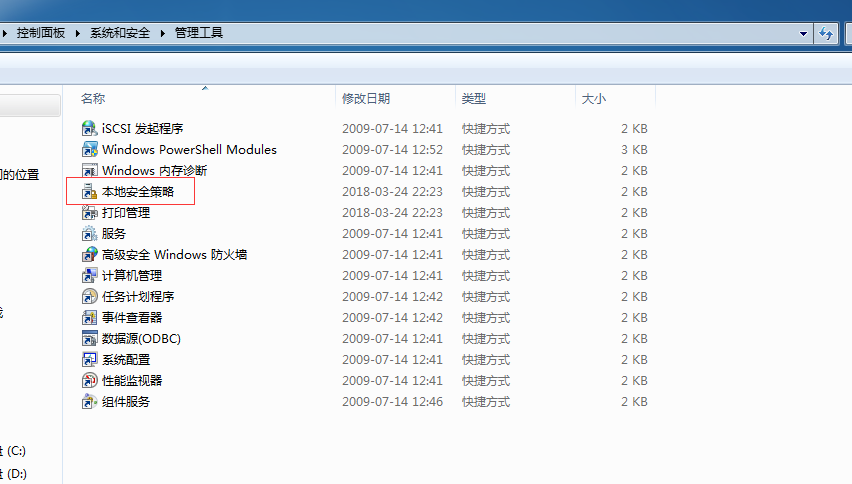Viewport: 852px width, 484px height.
Task: Click the 数据源(ODBC) icon
Action: tap(90, 338)
